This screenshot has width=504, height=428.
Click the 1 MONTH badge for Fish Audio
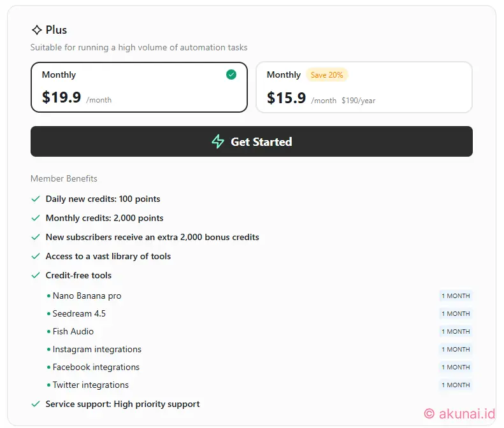click(x=456, y=331)
